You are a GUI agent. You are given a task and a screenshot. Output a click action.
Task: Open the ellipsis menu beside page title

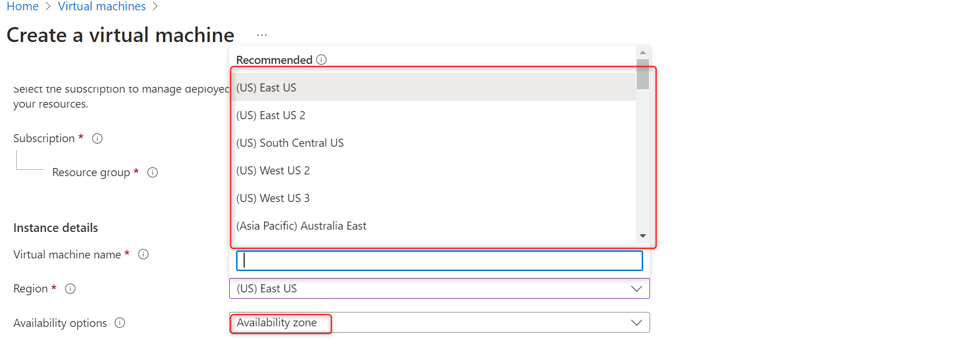262,35
